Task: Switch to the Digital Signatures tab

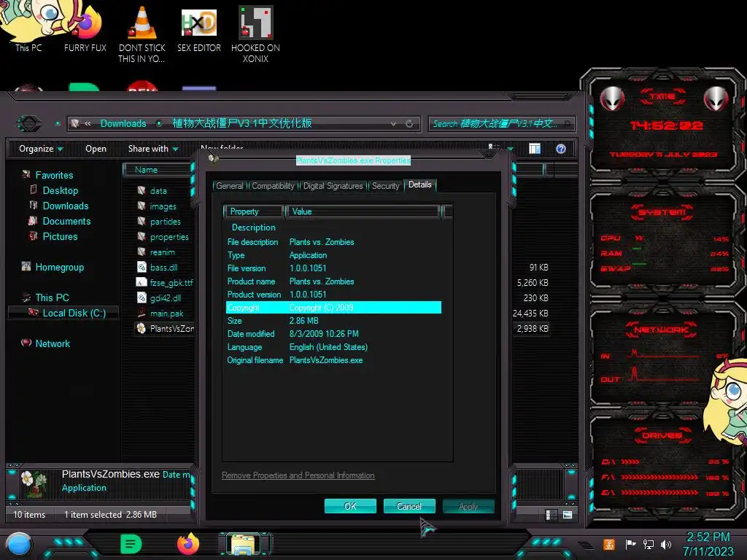Action: click(333, 186)
